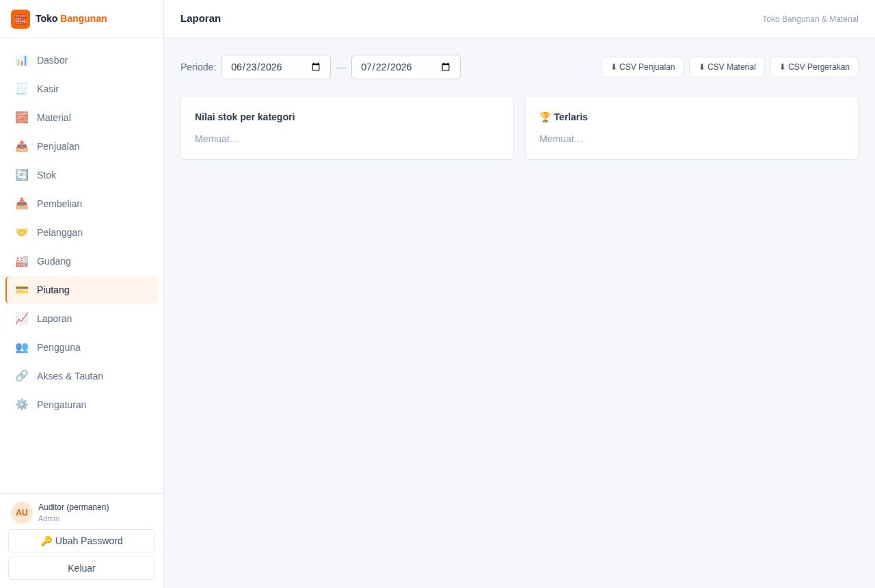Viewport: 875px width, 588px height.
Task: Open the Pembelian page
Action: (x=81, y=204)
